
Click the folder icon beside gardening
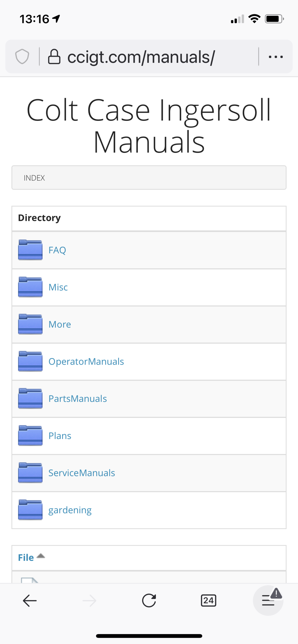point(30,510)
